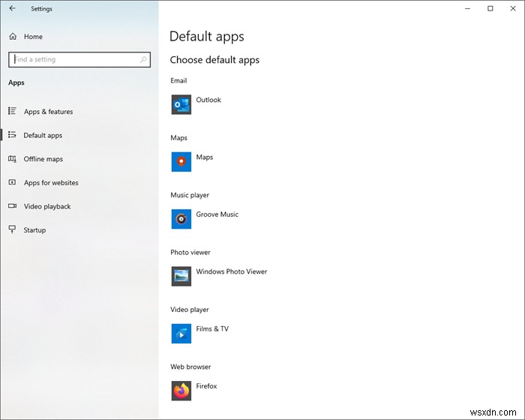Change email default from Outlook
The image size is (525, 420).
208,100
